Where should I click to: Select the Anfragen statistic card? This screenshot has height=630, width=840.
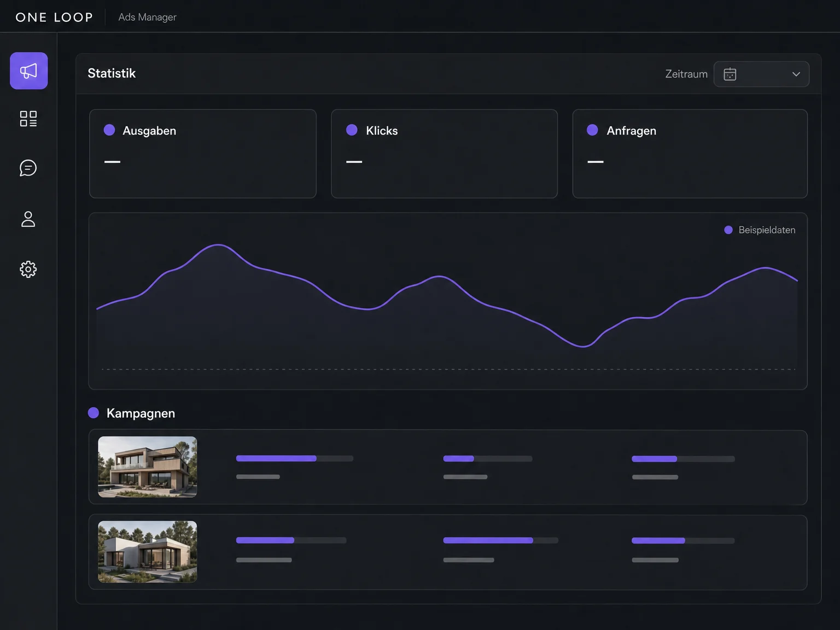(690, 154)
